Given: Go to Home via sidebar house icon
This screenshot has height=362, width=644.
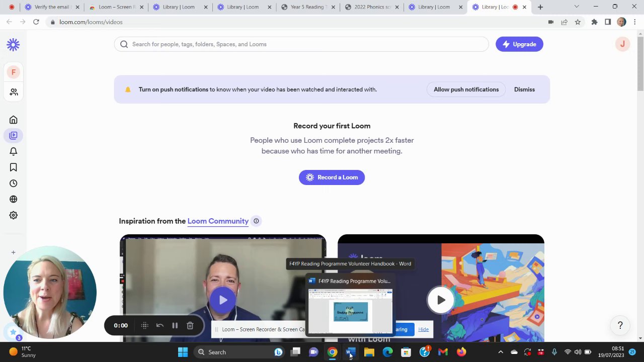Looking at the screenshot, I should tap(14, 120).
